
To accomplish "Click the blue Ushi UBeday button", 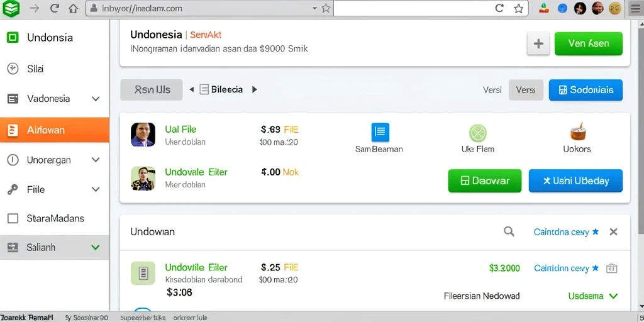I will tap(575, 180).
